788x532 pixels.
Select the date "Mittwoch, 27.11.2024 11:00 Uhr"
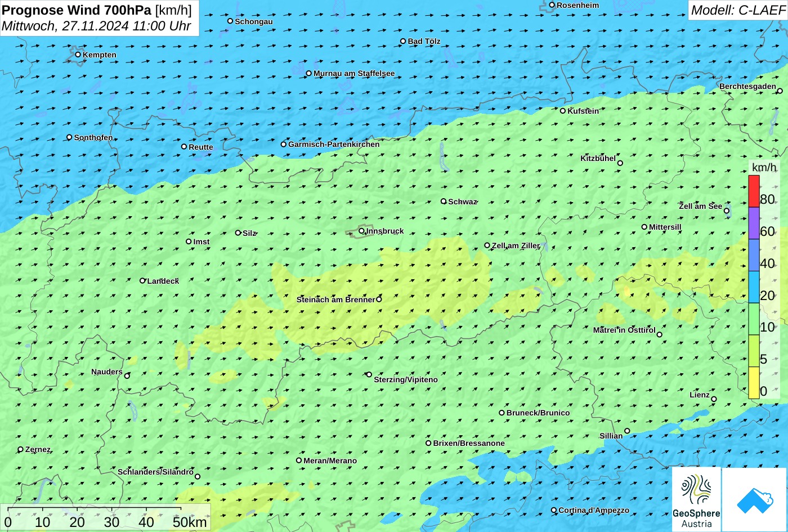[x=96, y=26]
